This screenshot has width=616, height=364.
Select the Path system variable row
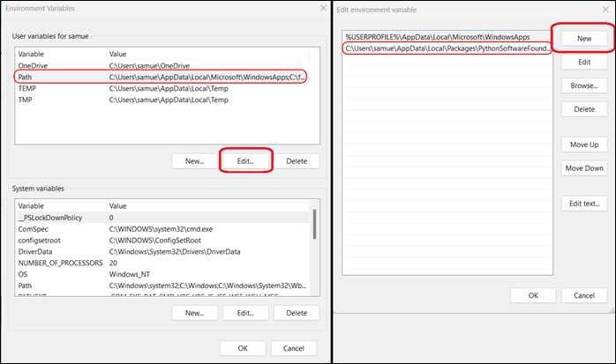click(x=162, y=286)
